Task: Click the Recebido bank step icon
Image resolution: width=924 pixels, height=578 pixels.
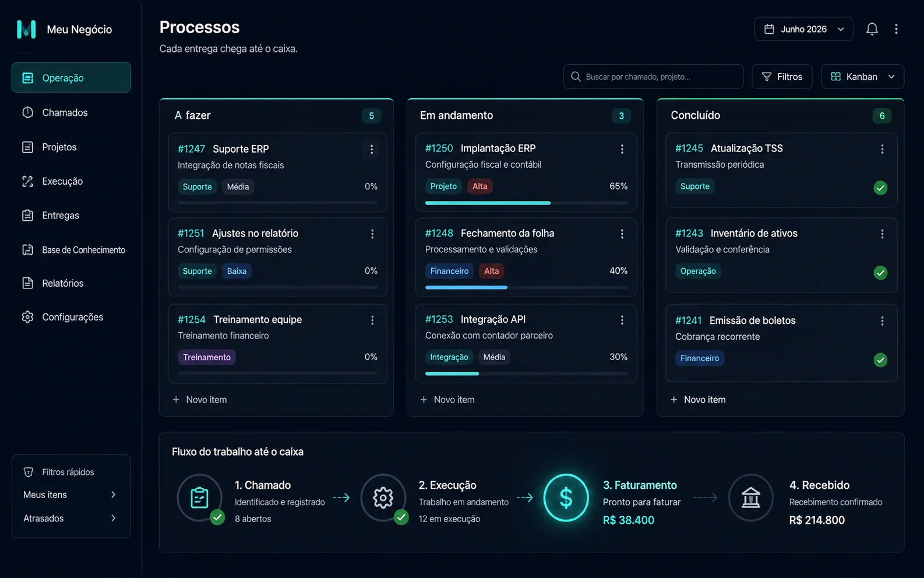Action: coord(750,498)
